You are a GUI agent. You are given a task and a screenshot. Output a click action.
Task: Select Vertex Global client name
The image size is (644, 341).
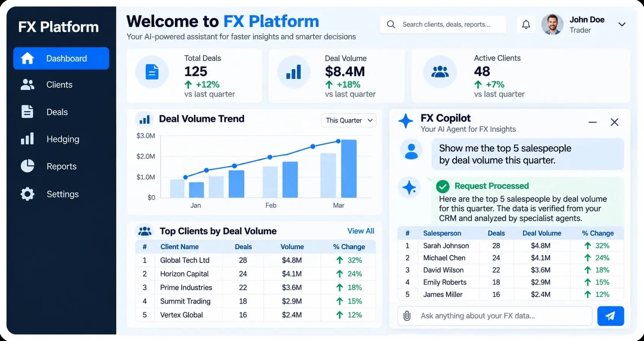pos(182,315)
